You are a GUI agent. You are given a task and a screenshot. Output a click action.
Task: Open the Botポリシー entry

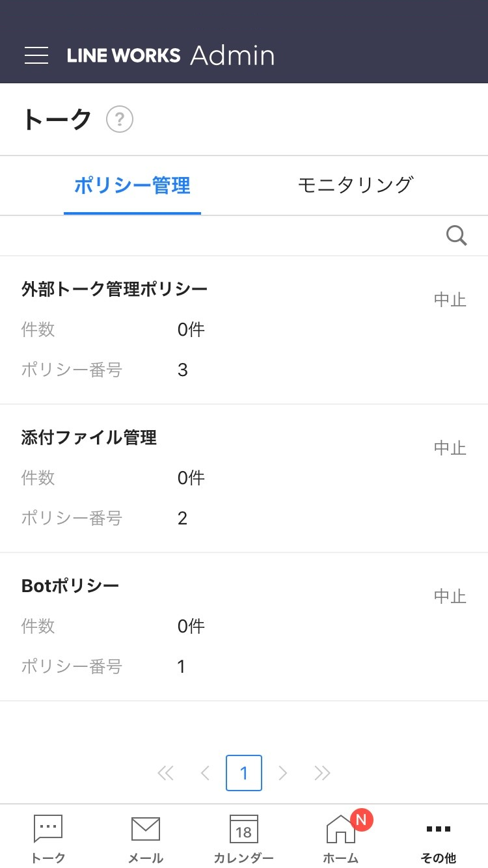pos(70,586)
